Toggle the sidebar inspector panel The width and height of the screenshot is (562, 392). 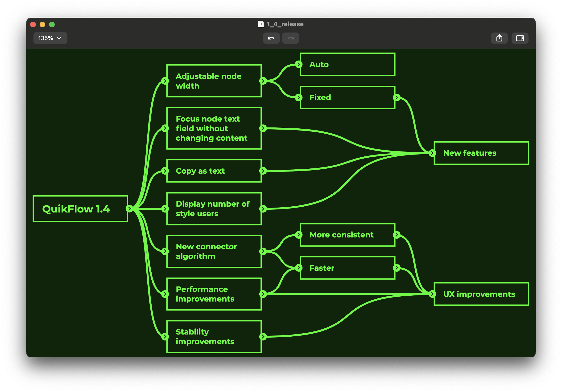520,38
